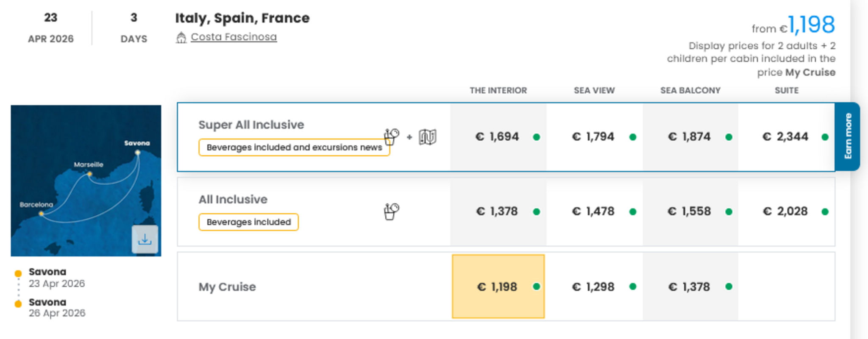
Task: Click the ship icon beside Costa Fascinosa
Action: coord(181,38)
